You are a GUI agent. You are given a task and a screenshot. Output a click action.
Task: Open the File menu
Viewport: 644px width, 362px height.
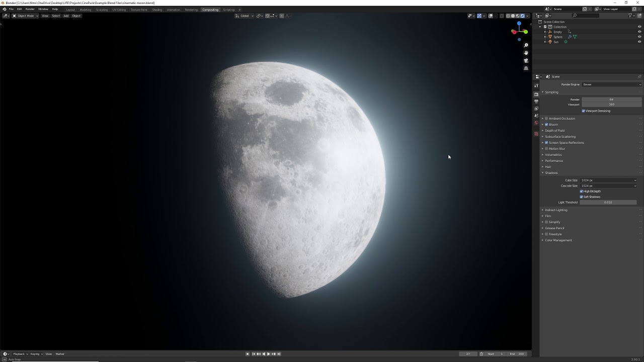[x=11, y=9]
